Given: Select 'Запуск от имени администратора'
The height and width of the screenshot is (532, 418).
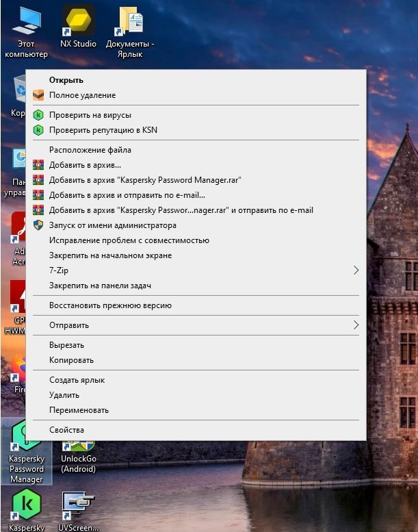Looking at the screenshot, I should pyautogui.click(x=196, y=225).
